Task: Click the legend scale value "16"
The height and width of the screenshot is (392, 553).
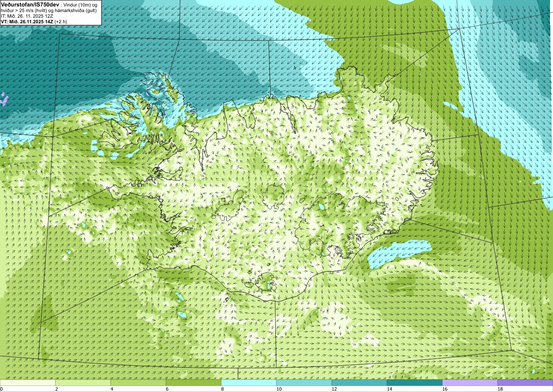Action: click(445, 389)
